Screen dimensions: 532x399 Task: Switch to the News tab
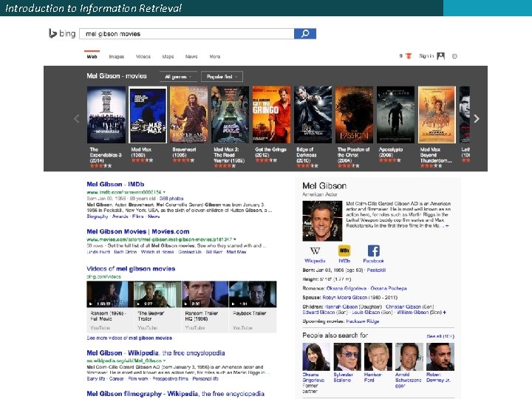point(191,57)
